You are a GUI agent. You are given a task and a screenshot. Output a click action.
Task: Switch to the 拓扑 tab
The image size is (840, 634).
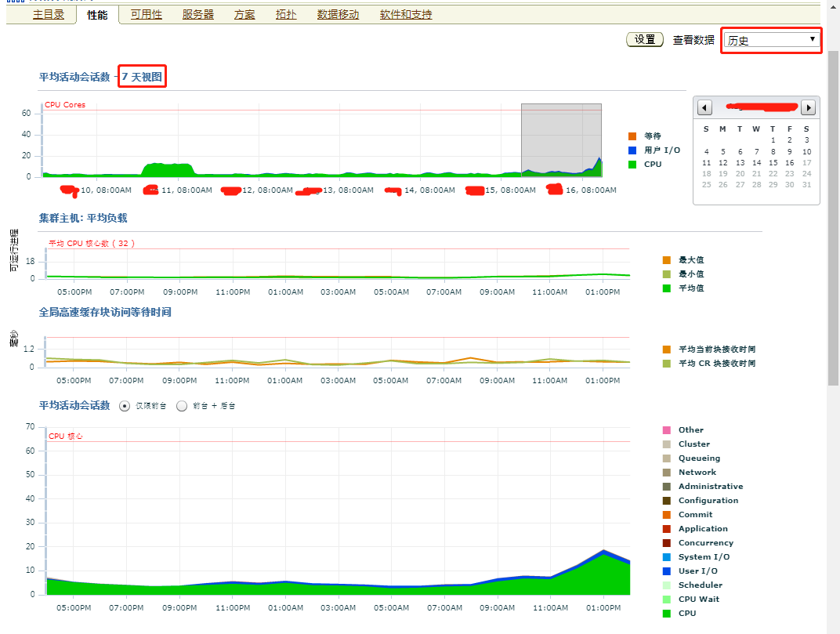tap(285, 14)
